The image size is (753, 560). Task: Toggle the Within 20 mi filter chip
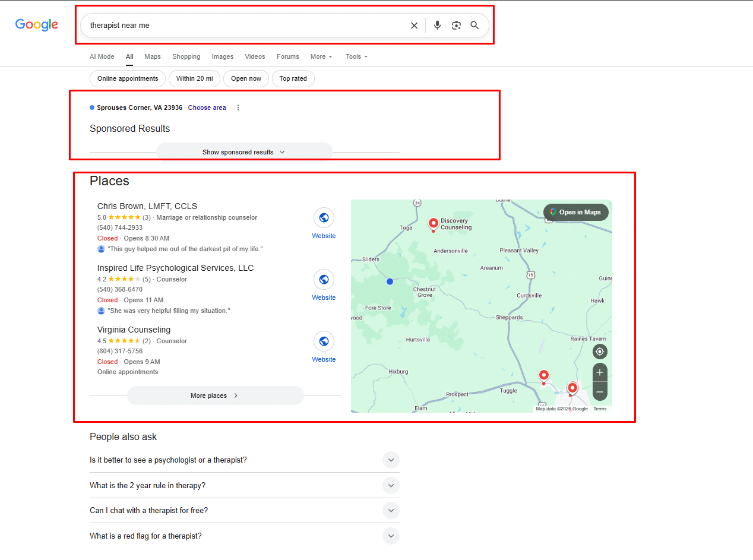(194, 78)
